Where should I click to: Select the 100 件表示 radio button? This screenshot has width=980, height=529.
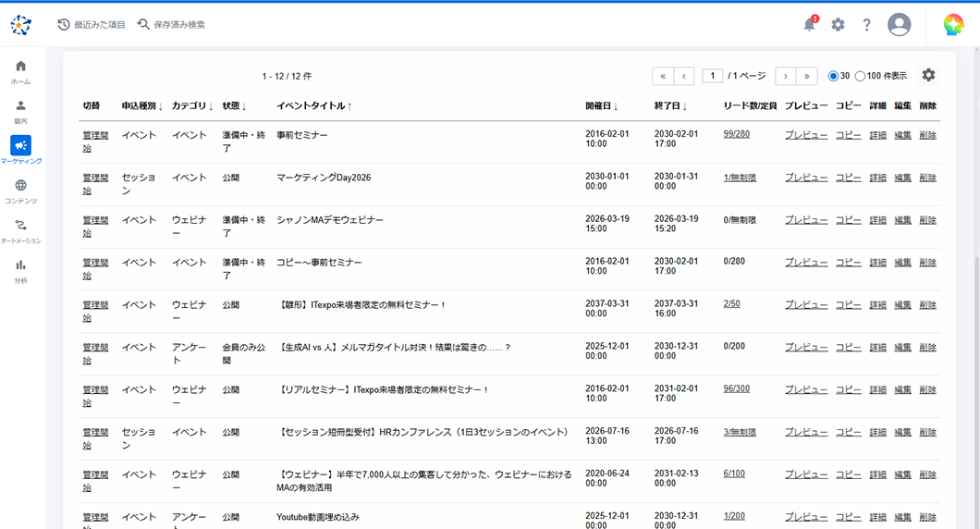point(860,76)
